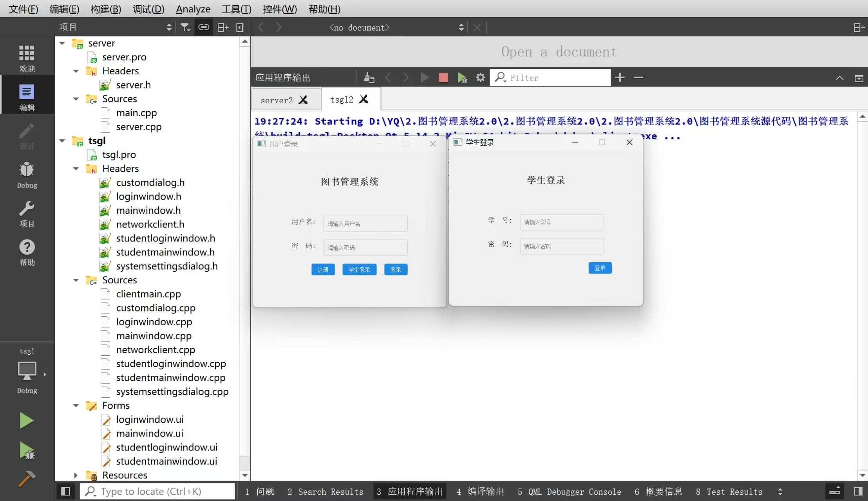Collapse the tsgl project node

(62, 141)
